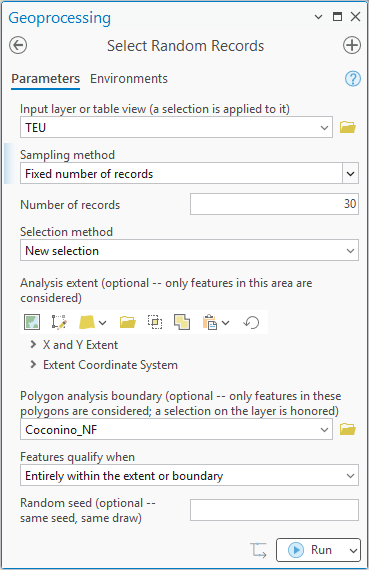Set extent to current display extent

32,322
